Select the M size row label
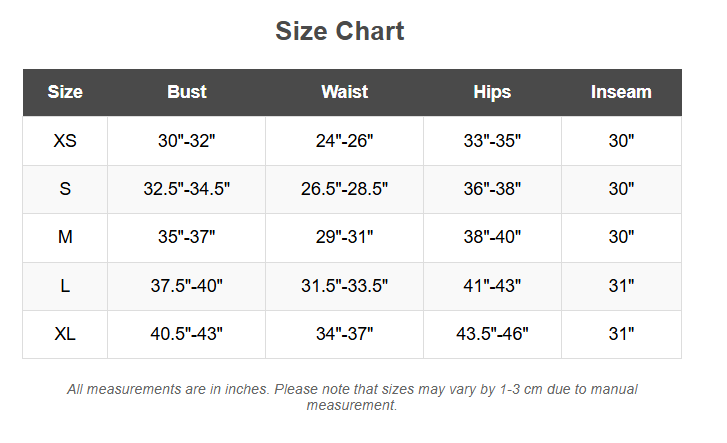Screen dimensions: 727x443 [x=65, y=237]
